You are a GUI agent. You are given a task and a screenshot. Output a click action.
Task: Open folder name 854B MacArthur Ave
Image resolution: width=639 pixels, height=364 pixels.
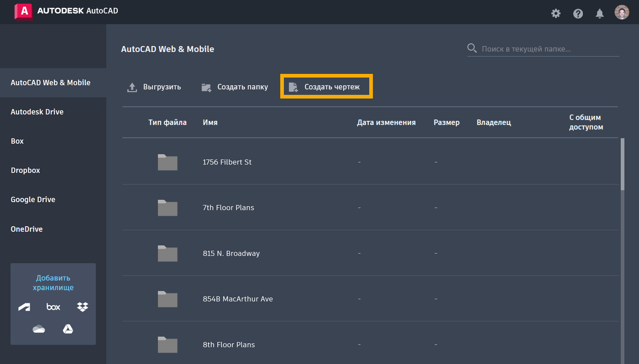pyautogui.click(x=238, y=299)
